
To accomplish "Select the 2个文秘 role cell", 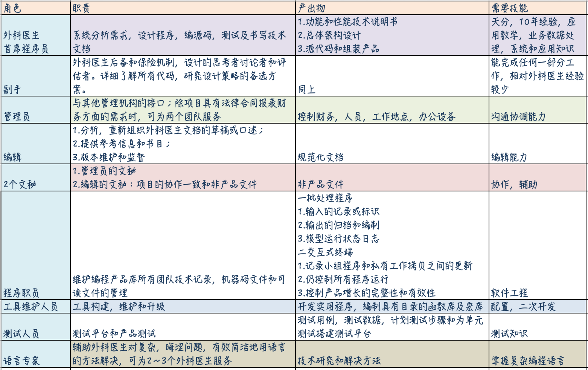I will pos(36,177).
